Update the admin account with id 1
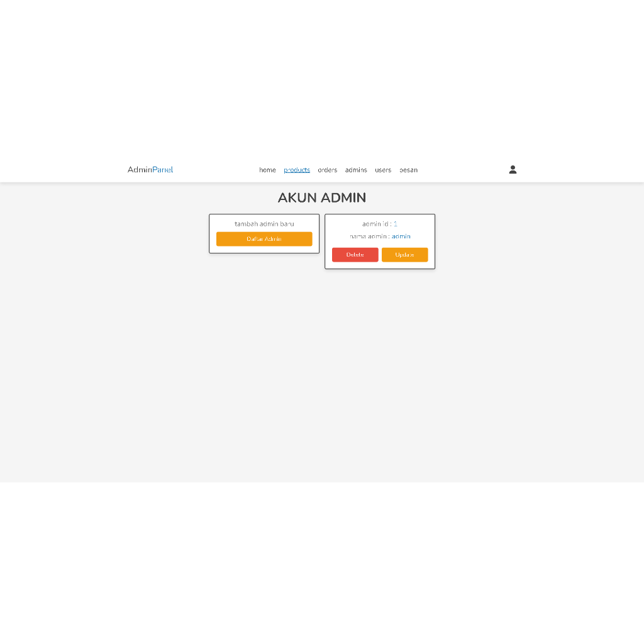 [x=404, y=255]
